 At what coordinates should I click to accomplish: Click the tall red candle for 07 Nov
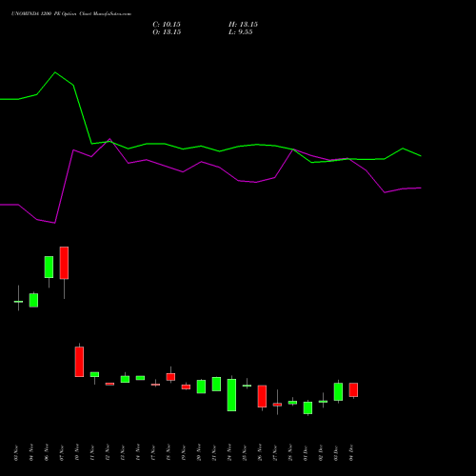click(x=64, y=263)
